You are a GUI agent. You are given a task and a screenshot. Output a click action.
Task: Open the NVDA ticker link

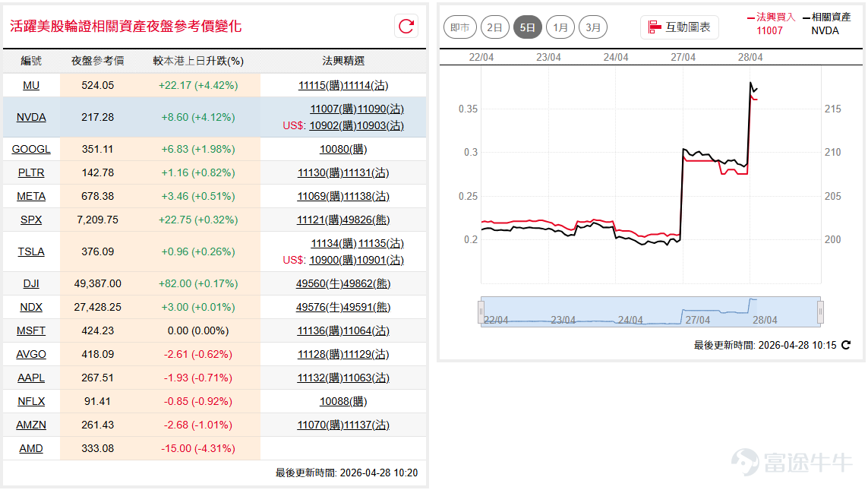pyautogui.click(x=31, y=118)
